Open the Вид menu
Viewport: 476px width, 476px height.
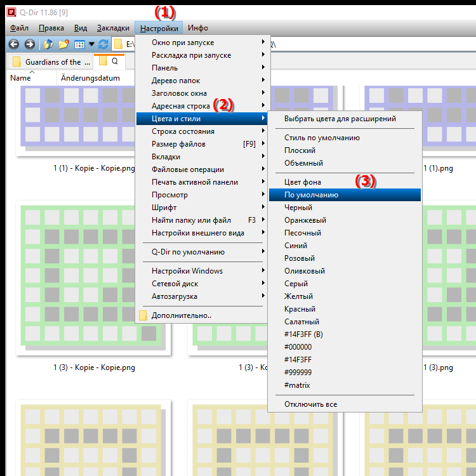pyautogui.click(x=81, y=28)
